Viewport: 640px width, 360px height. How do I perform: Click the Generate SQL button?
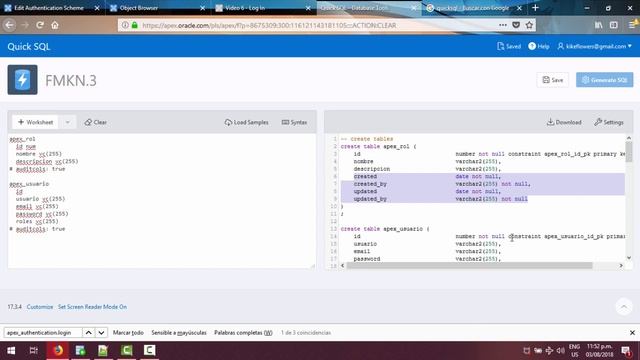[604, 80]
